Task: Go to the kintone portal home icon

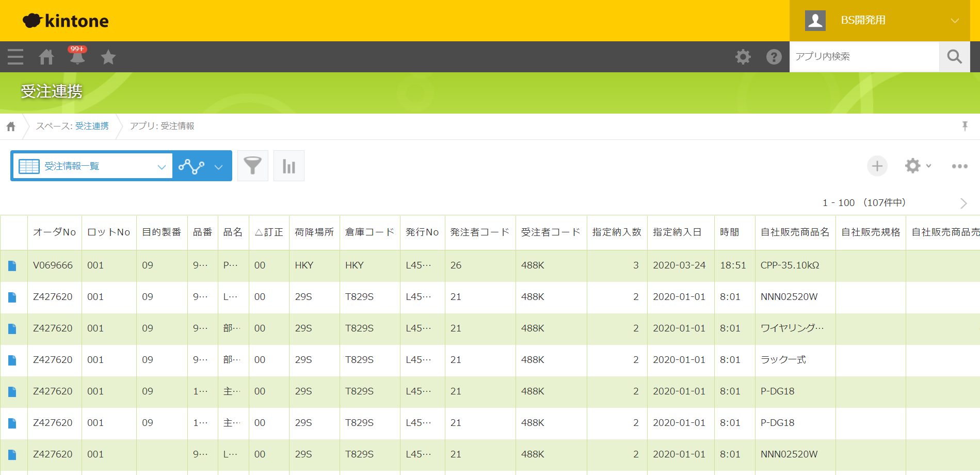Action: 46,57
